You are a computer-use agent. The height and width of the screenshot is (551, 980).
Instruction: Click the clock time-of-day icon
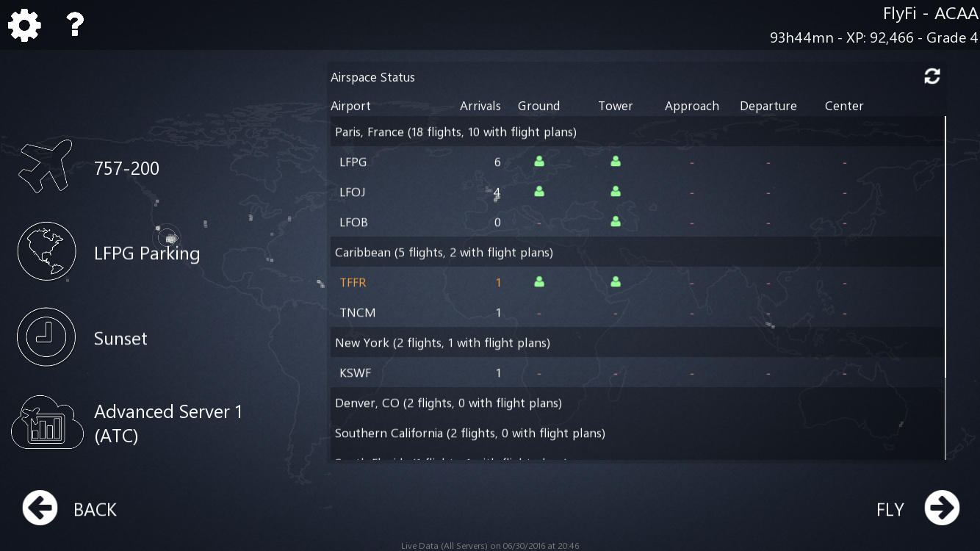(46, 337)
